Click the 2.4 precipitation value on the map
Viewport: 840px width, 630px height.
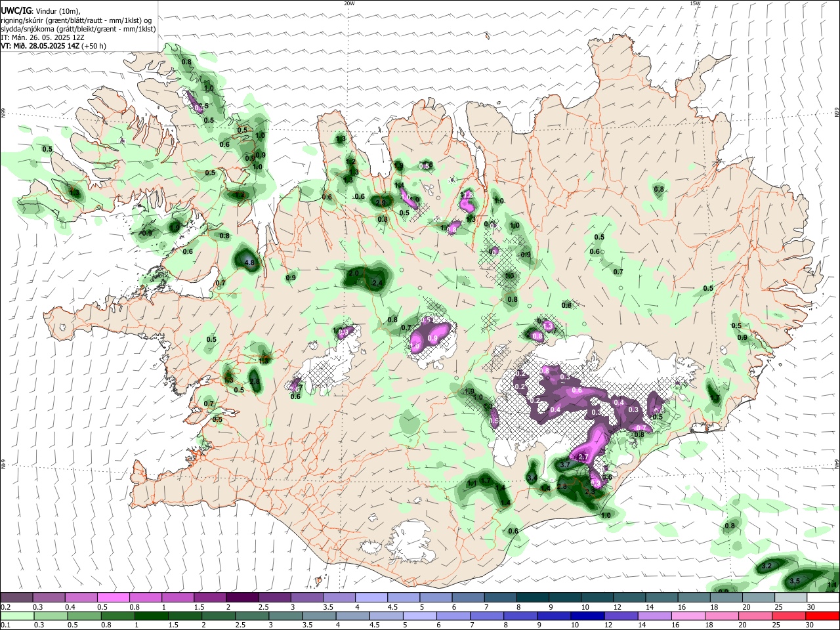coord(377,283)
